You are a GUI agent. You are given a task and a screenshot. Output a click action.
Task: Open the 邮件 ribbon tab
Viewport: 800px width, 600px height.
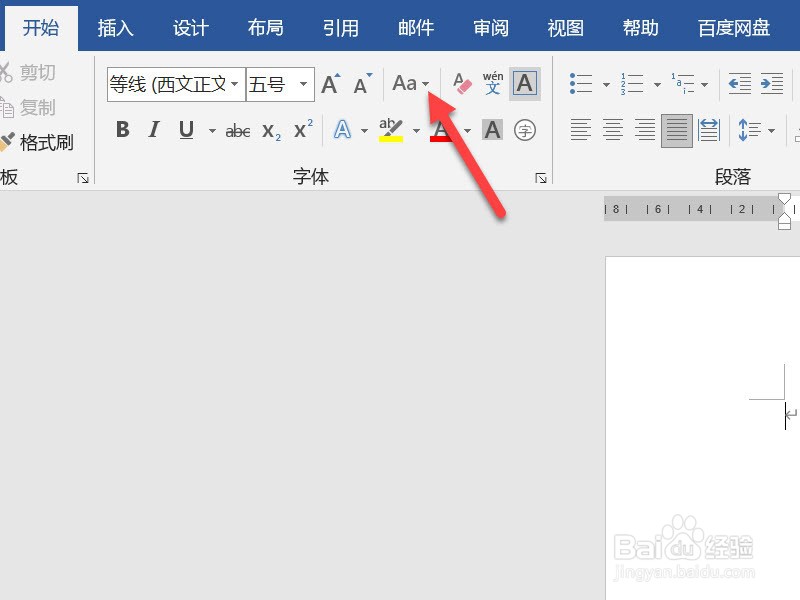[416, 28]
